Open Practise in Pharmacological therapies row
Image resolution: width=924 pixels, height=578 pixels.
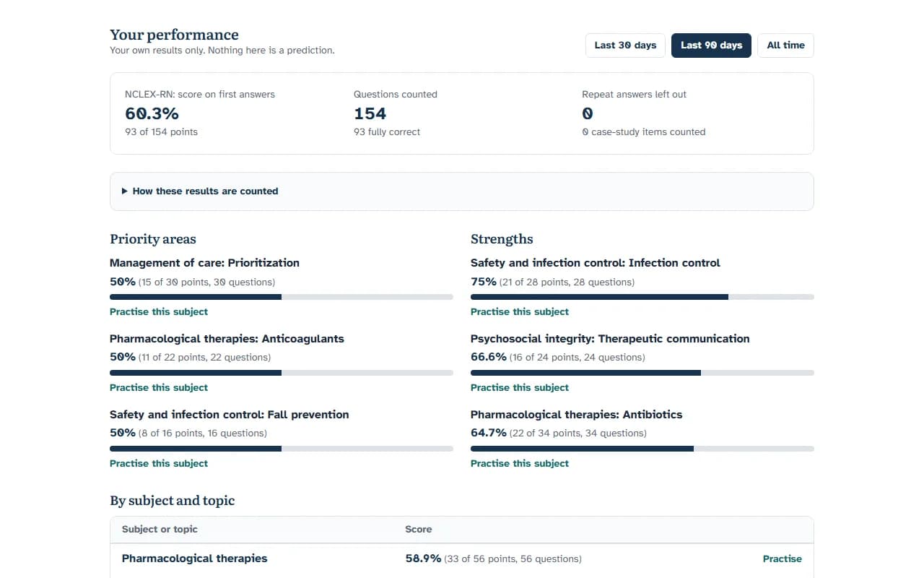(783, 558)
